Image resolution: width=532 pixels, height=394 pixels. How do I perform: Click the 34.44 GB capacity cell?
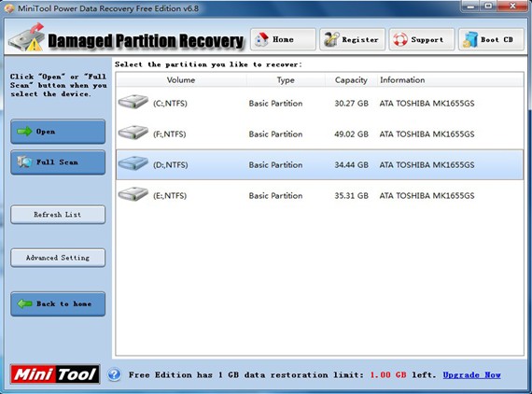click(351, 165)
